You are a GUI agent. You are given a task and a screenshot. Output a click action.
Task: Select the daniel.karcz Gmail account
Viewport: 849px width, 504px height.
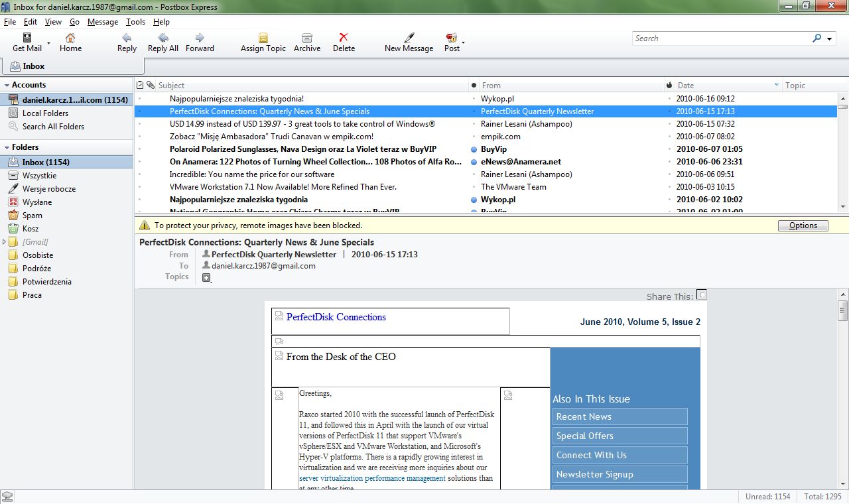pos(66,100)
